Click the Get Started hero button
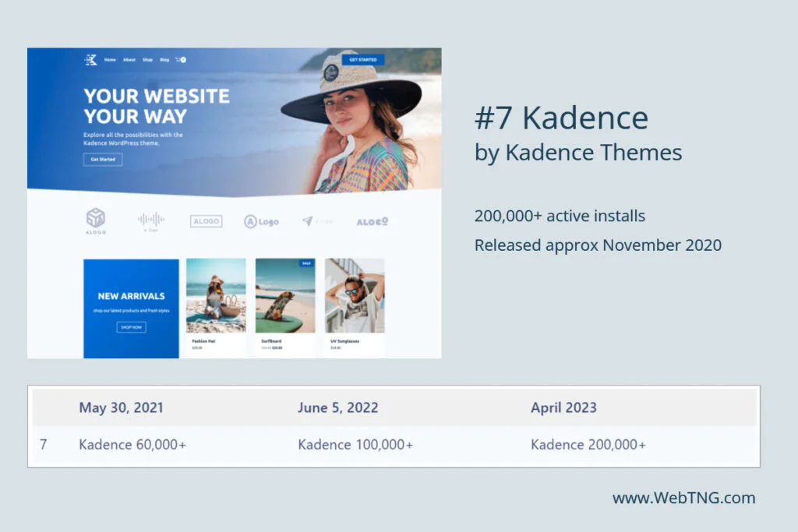Image resolution: width=798 pixels, height=532 pixels. coord(102,159)
